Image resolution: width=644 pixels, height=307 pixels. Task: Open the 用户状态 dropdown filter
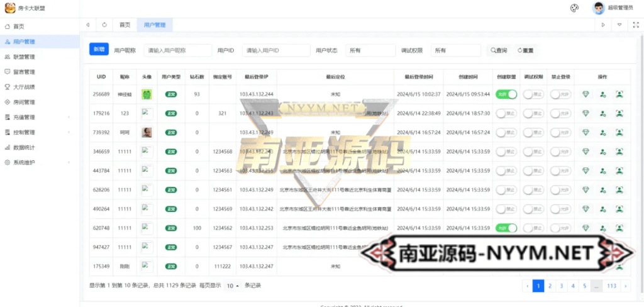tap(370, 50)
